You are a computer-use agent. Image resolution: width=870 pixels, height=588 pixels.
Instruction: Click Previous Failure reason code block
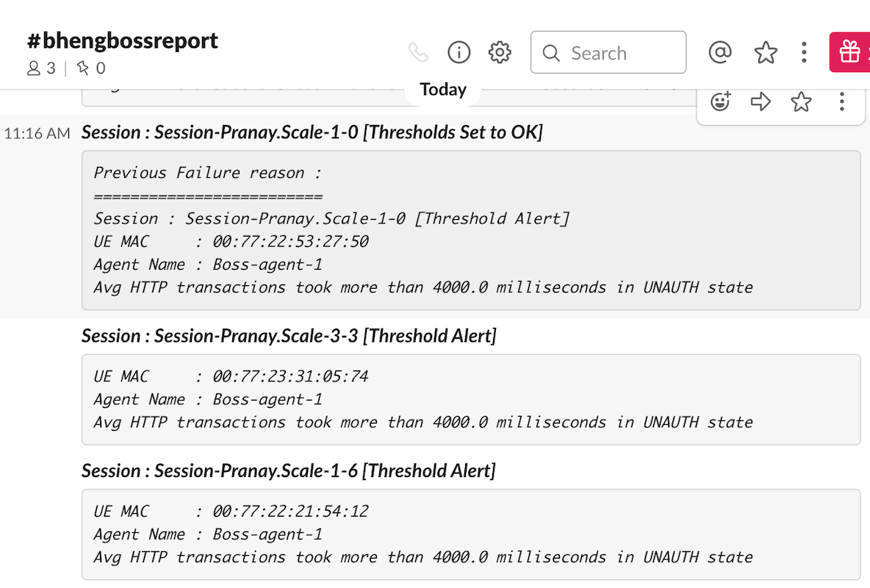click(x=471, y=230)
